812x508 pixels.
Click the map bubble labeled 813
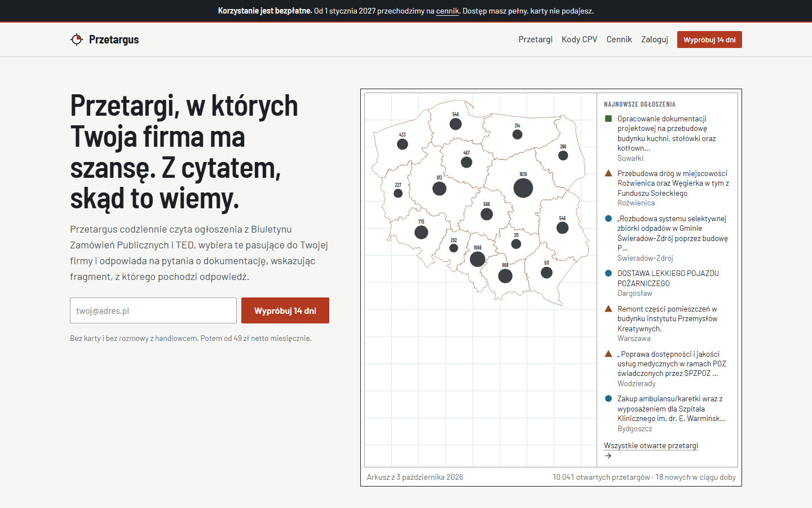[x=439, y=189]
